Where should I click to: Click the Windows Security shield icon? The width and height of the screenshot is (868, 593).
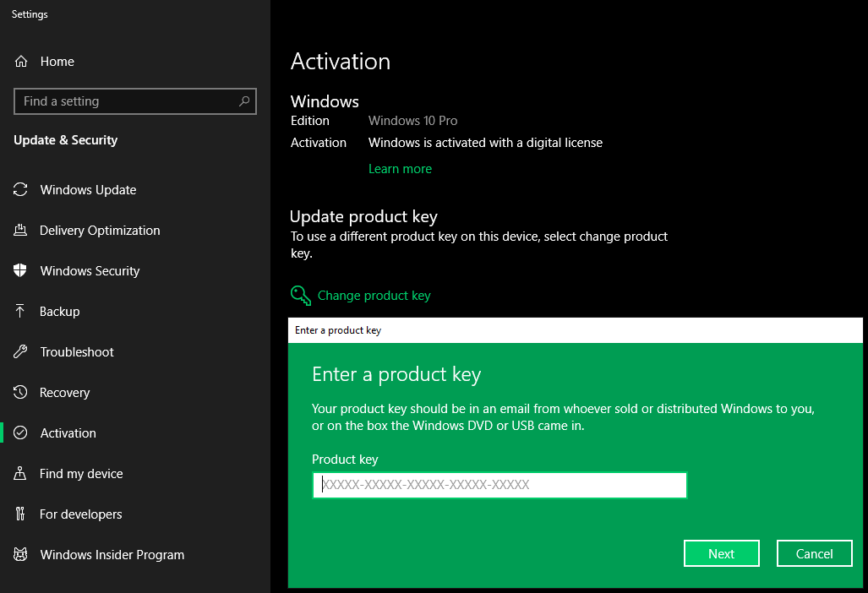tap(20, 270)
